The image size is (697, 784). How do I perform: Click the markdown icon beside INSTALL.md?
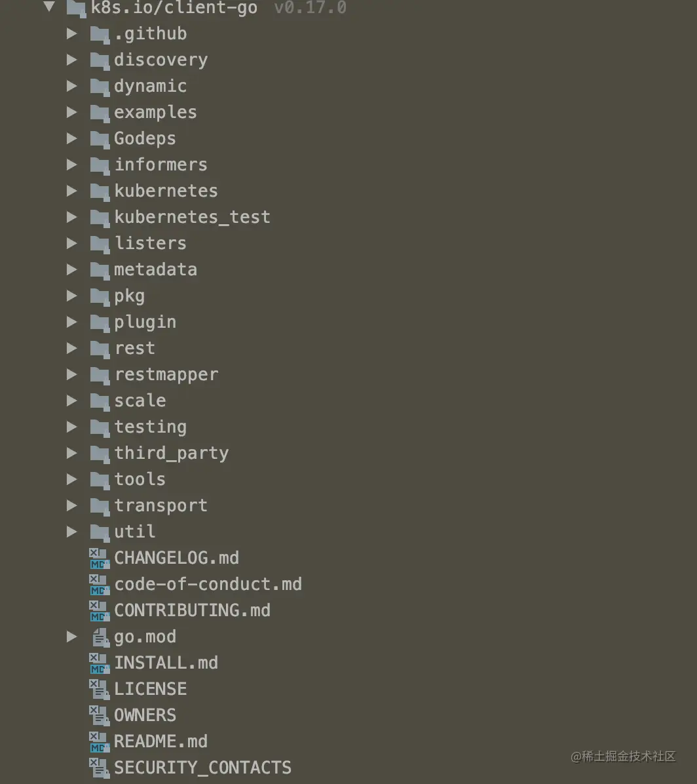pyautogui.click(x=98, y=662)
